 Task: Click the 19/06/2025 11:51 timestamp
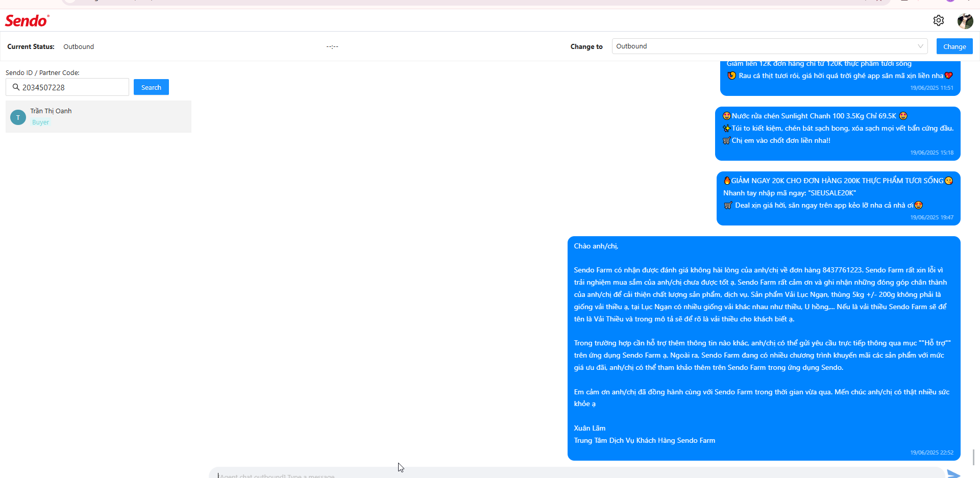pyautogui.click(x=932, y=88)
